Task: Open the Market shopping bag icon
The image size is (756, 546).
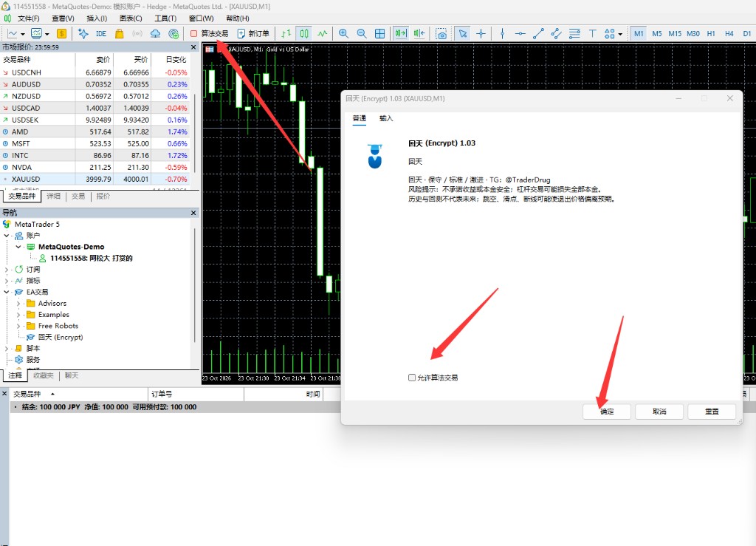Action: (x=119, y=33)
